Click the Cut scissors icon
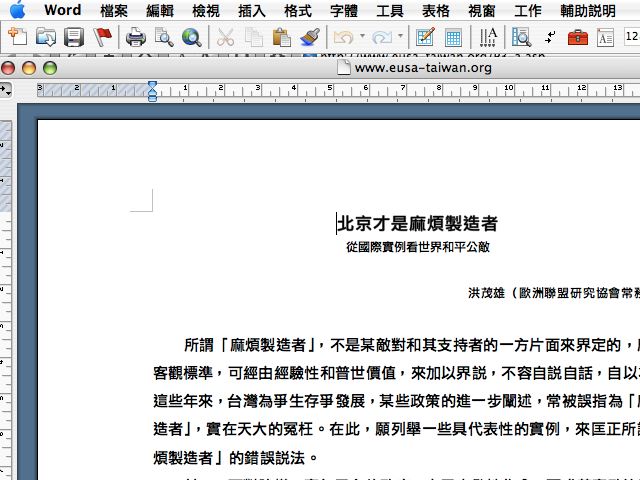Viewport: 640px width, 480px height. [225, 38]
